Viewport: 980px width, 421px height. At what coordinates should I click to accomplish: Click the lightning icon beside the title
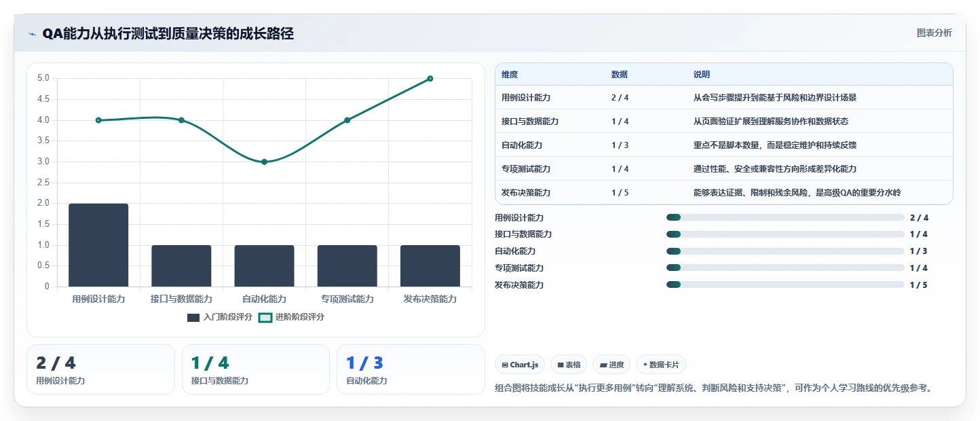pyautogui.click(x=33, y=34)
